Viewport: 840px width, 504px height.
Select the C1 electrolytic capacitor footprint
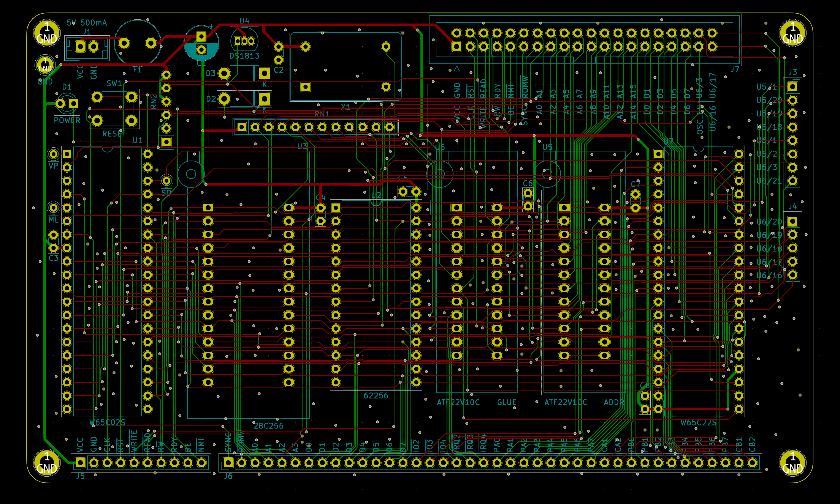coord(201,43)
